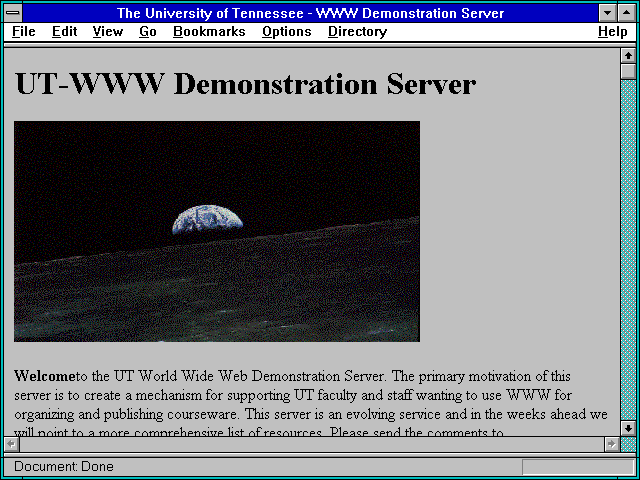Click the horizontal scrollbar right arrow

pos(611,444)
